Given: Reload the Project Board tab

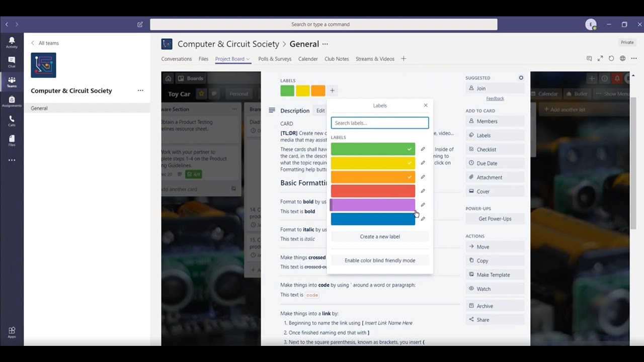Looking at the screenshot, I should tap(611, 59).
